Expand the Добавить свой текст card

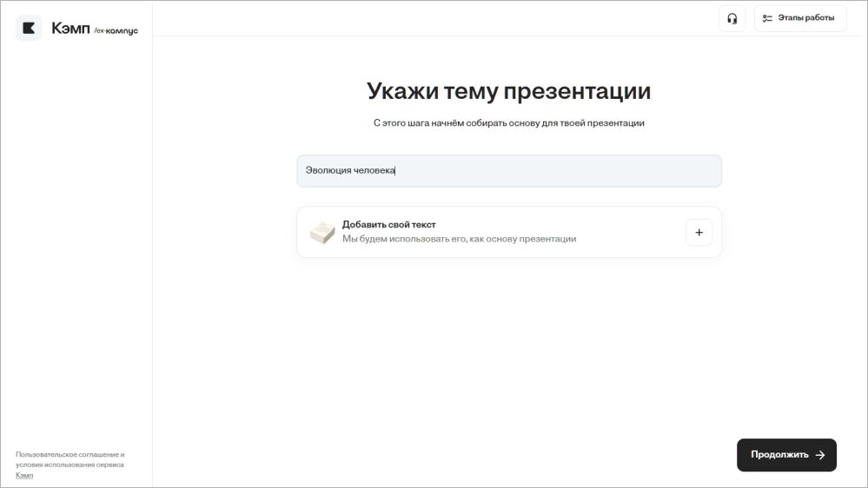[699, 233]
